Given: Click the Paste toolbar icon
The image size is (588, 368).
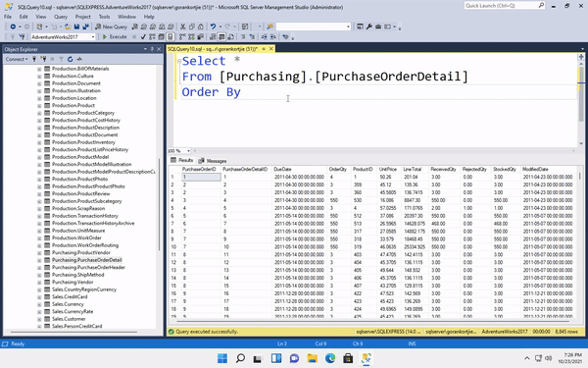Looking at the screenshot, I should pos(201,26).
